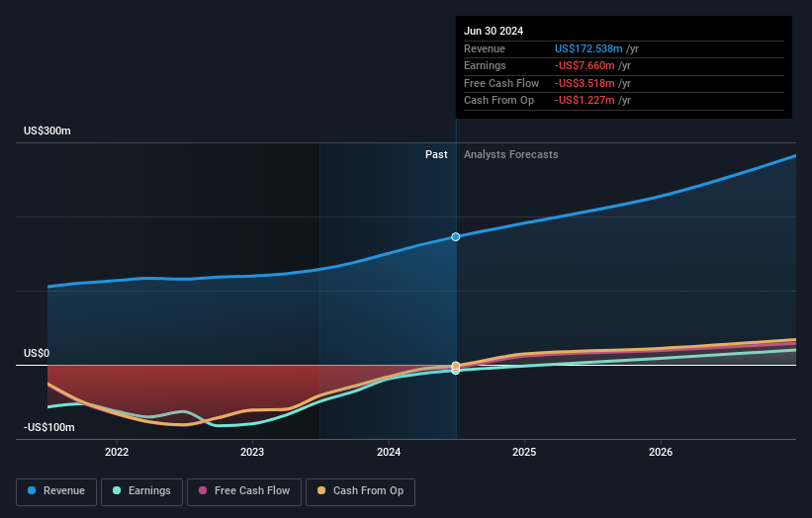The image size is (812, 518).
Task: Click the 2022 x-axis label
Action: tap(117, 452)
